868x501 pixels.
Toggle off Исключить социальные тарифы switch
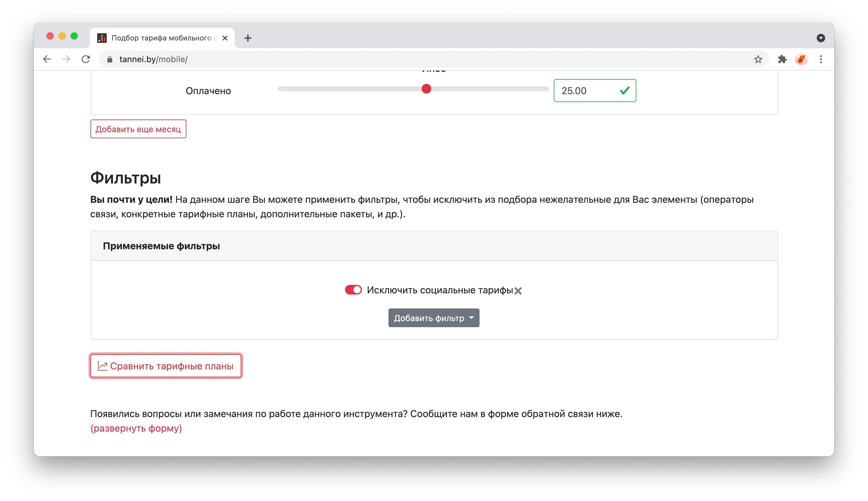pos(353,290)
